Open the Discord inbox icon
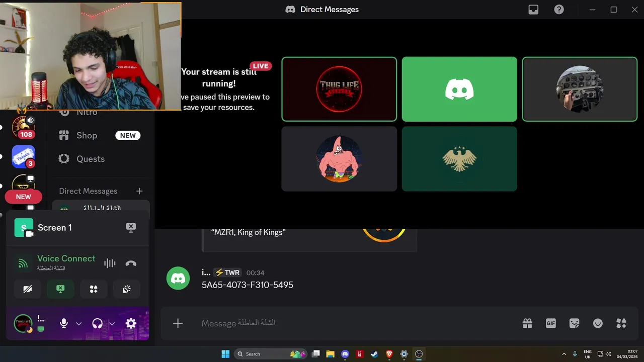This screenshot has height=362, width=644. click(533, 10)
